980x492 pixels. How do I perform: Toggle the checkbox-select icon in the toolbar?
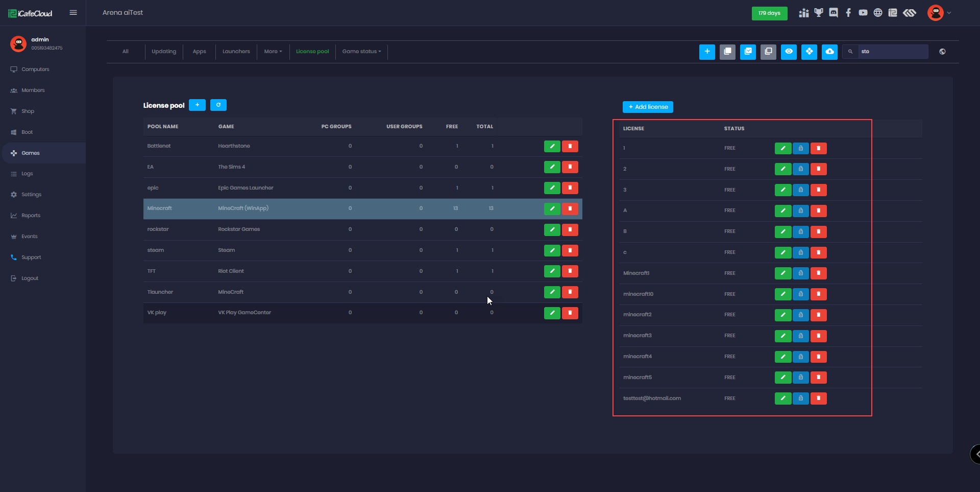click(x=748, y=52)
